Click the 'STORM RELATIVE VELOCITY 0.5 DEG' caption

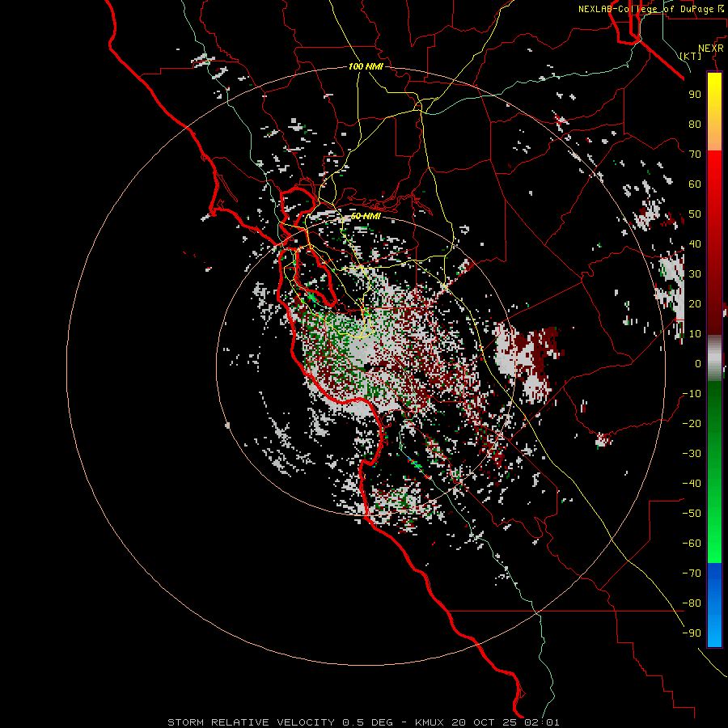point(280,722)
